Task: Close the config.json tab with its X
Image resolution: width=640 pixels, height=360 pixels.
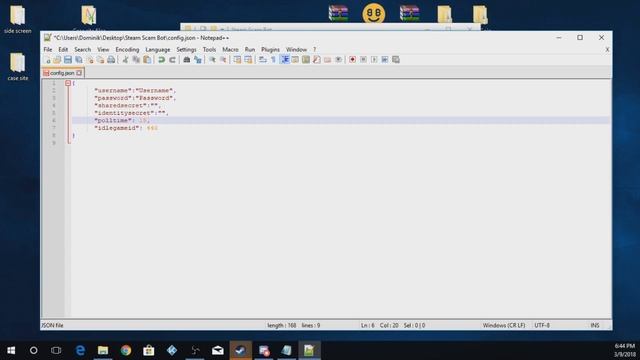Action: click(79, 73)
